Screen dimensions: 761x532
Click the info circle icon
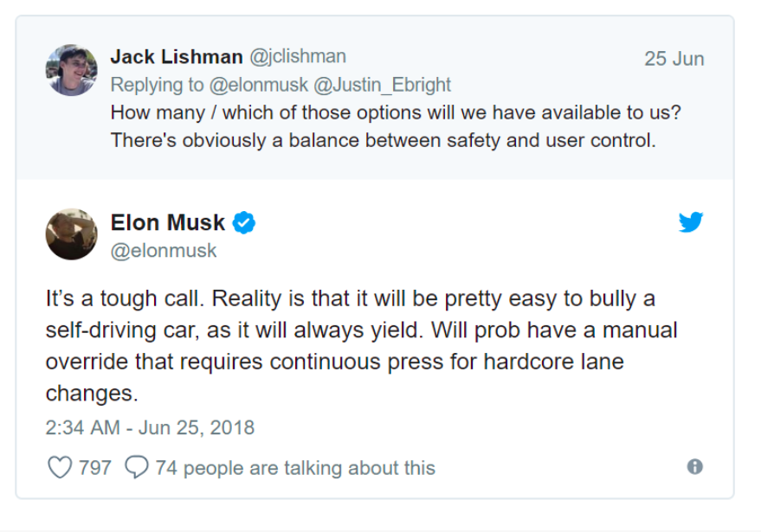pyautogui.click(x=694, y=466)
